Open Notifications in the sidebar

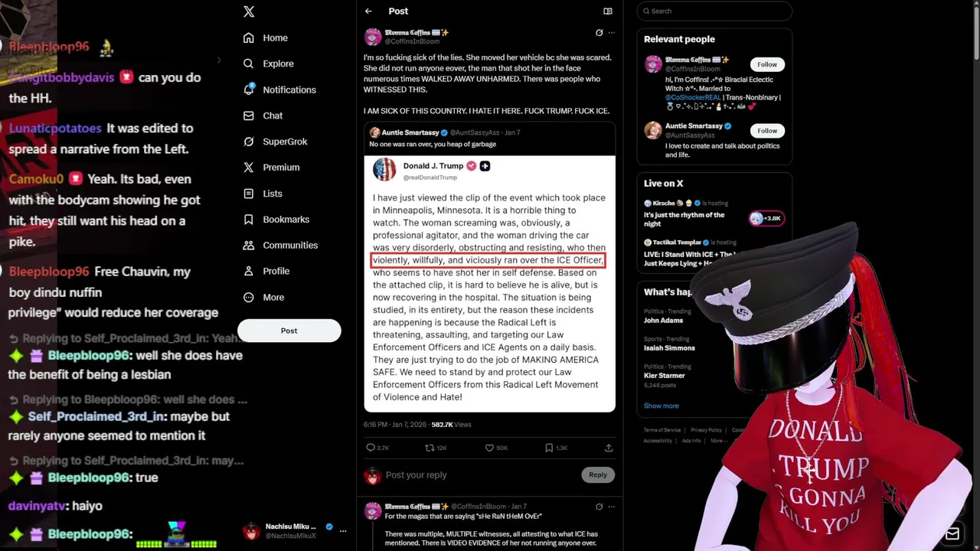[279, 90]
